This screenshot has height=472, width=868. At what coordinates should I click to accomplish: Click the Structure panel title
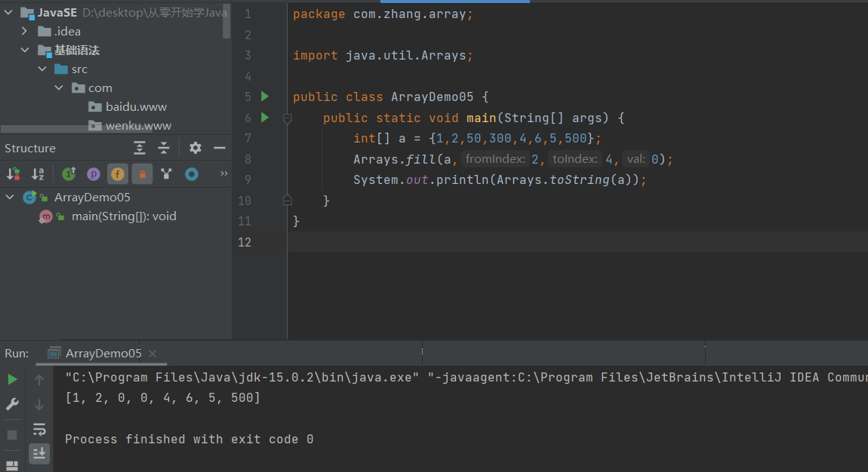coord(30,148)
